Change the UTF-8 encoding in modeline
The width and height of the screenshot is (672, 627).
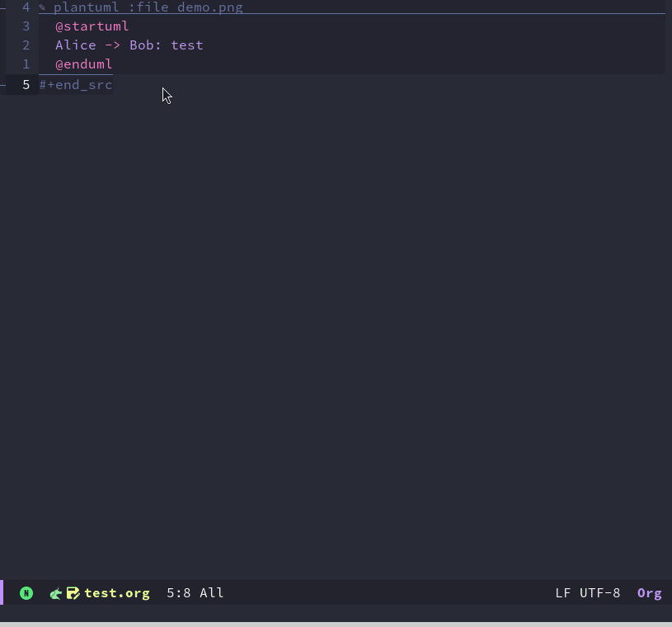point(599,593)
